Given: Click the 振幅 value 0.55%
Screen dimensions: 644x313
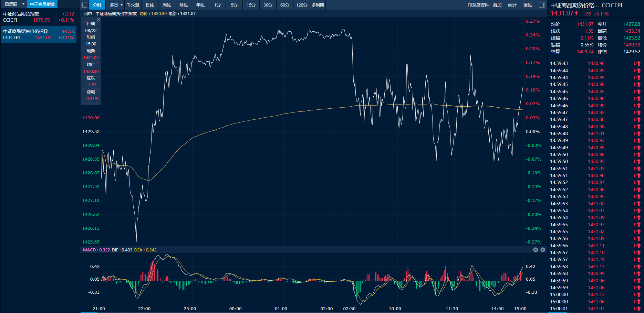Looking at the screenshot, I should pyautogui.click(x=587, y=45).
